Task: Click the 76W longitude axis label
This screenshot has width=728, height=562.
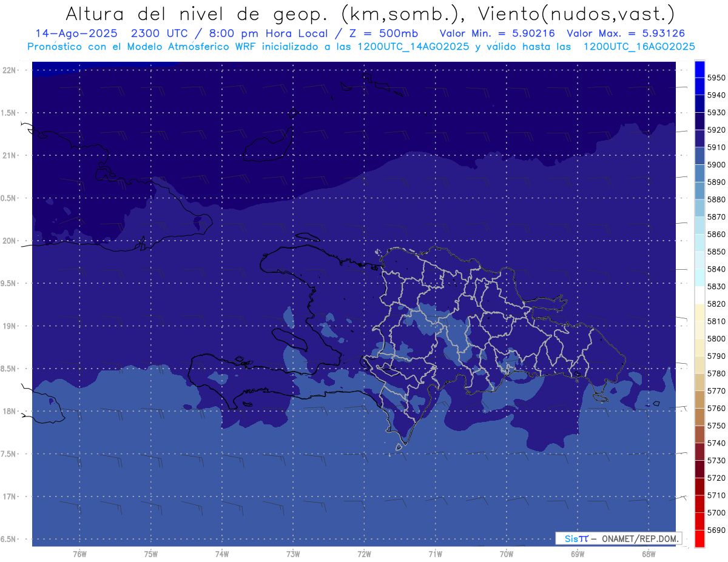Action: pos(79,554)
